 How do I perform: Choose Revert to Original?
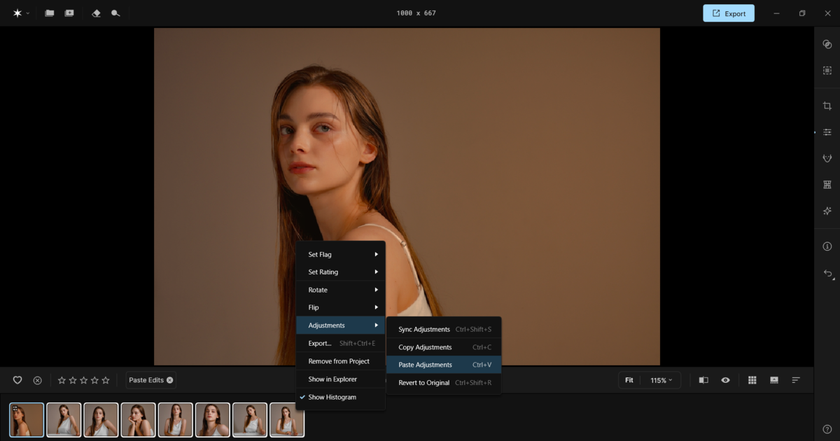[444, 383]
